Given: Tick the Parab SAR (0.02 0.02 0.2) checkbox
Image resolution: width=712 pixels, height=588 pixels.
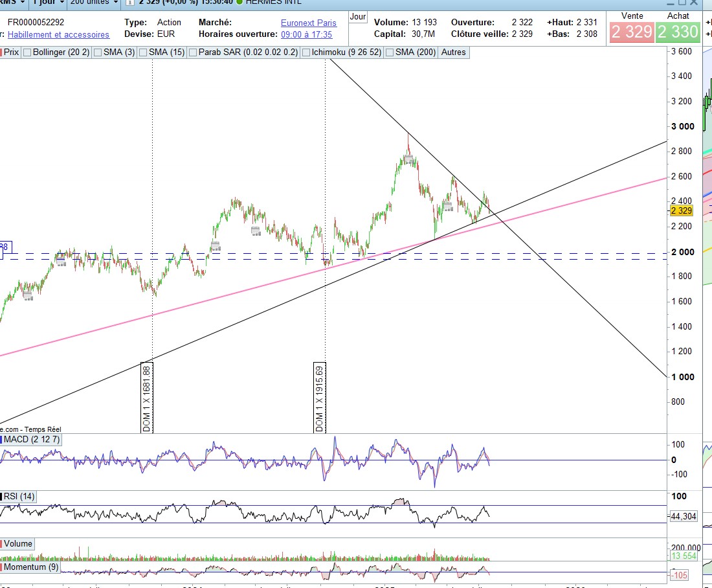Looking at the screenshot, I should [x=192, y=52].
